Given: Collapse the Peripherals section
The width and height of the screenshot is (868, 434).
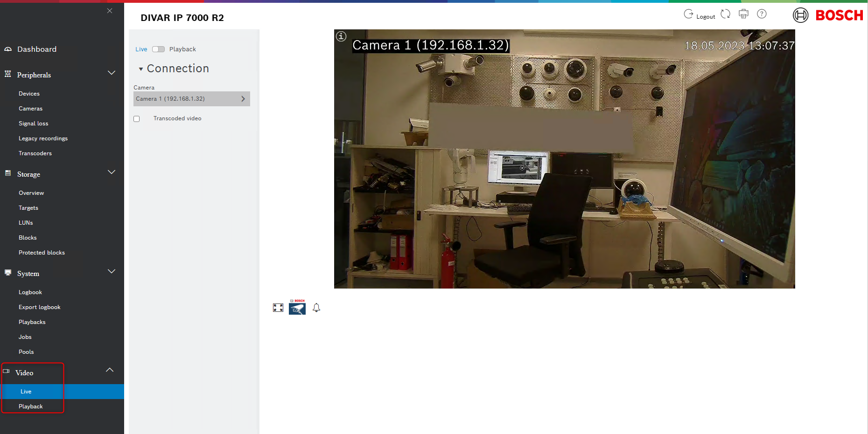Looking at the screenshot, I should click(x=112, y=73).
